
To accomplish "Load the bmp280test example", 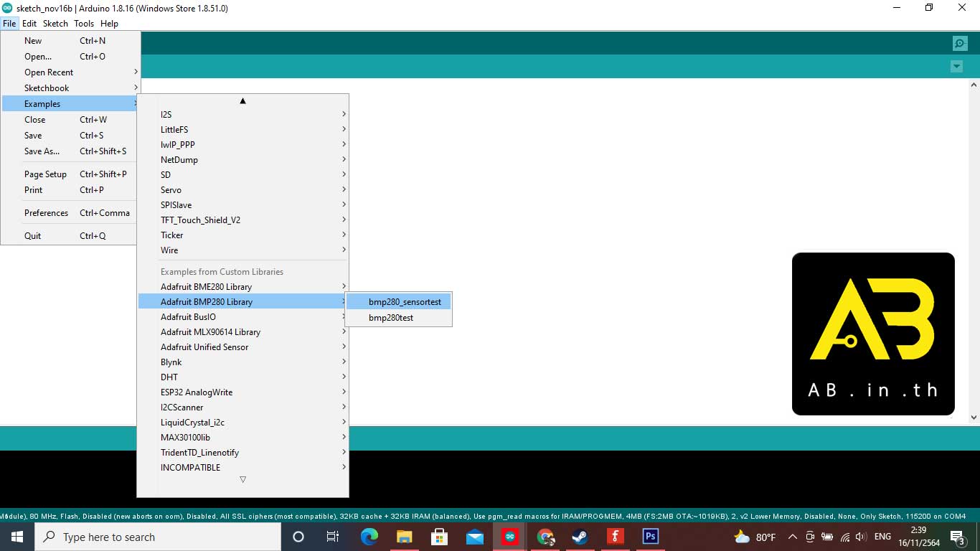I will point(399,318).
